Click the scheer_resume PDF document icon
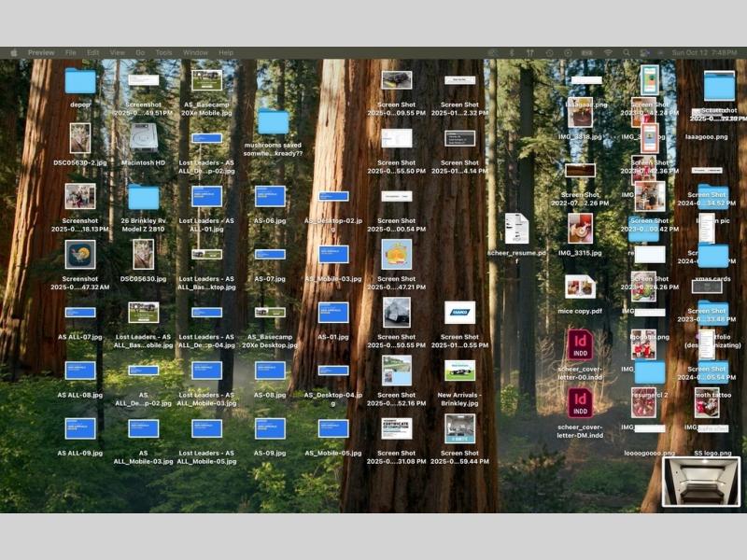Screen dimensions: 747x560 (516, 228)
